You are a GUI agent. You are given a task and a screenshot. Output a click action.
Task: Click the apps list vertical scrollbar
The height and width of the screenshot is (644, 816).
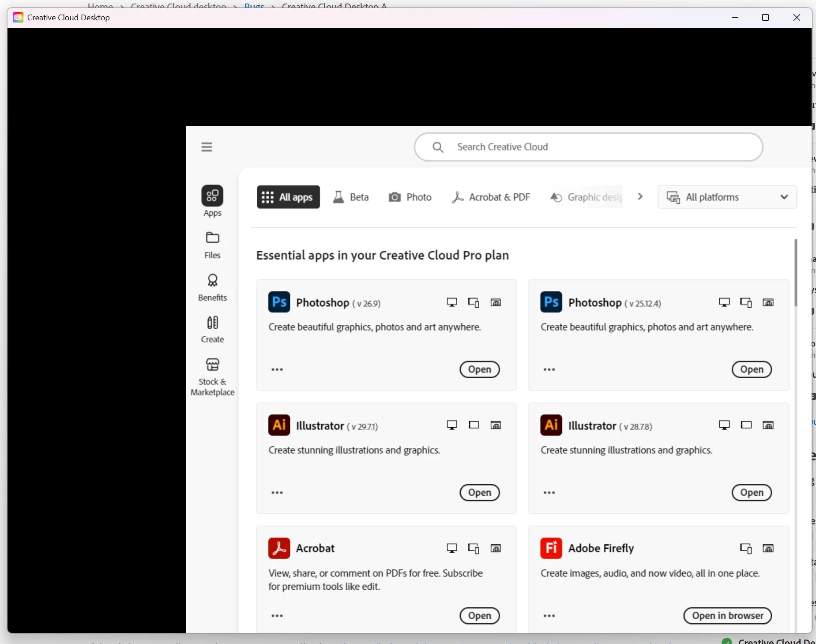click(x=796, y=272)
